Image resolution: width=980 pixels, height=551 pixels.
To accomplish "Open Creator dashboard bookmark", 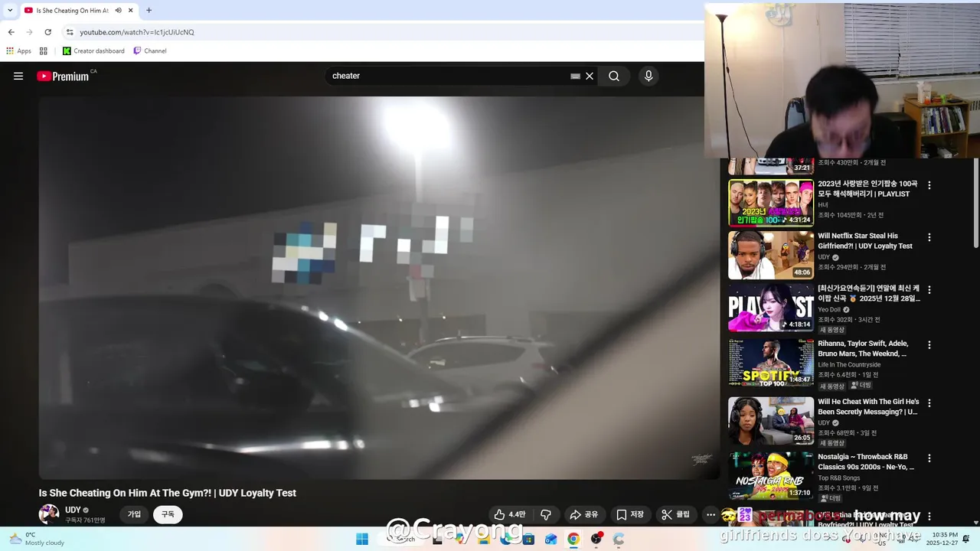I will pyautogui.click(x=93, y=51).
